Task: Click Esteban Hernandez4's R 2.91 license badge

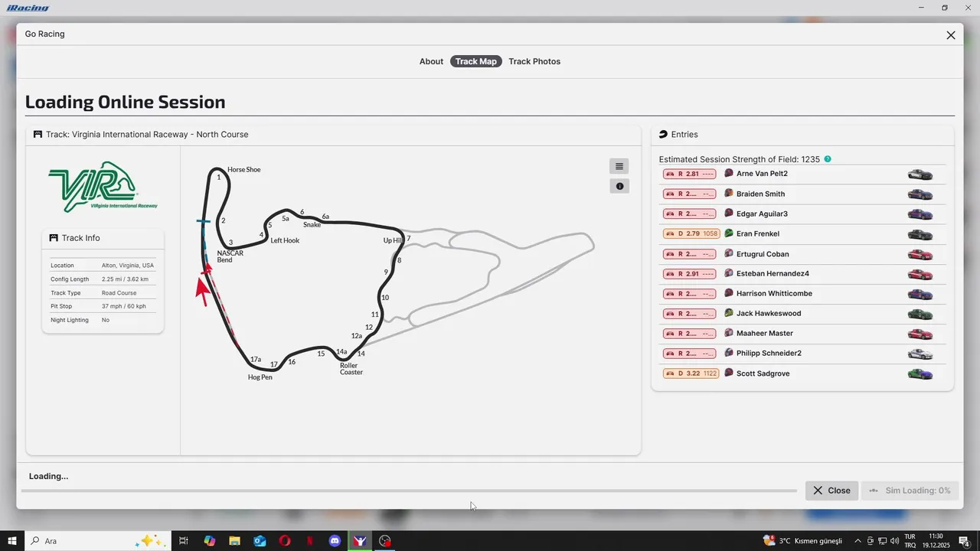Action: pos(689,273)
